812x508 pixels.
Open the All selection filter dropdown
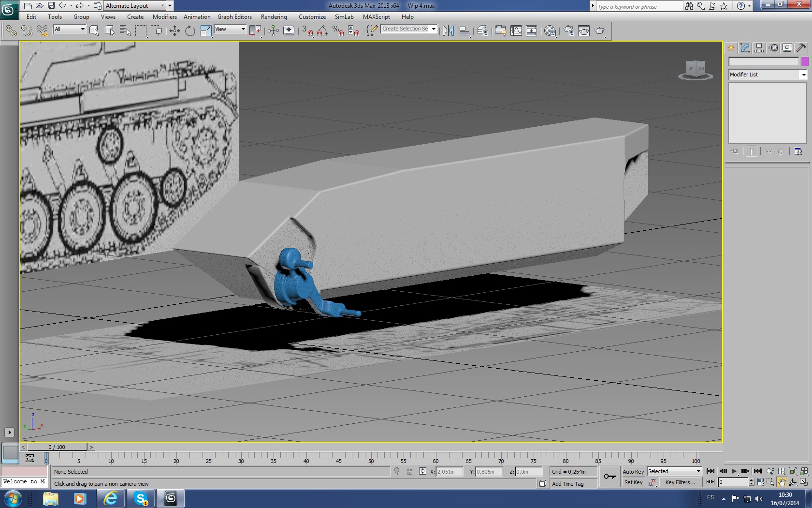coord(70,29)
